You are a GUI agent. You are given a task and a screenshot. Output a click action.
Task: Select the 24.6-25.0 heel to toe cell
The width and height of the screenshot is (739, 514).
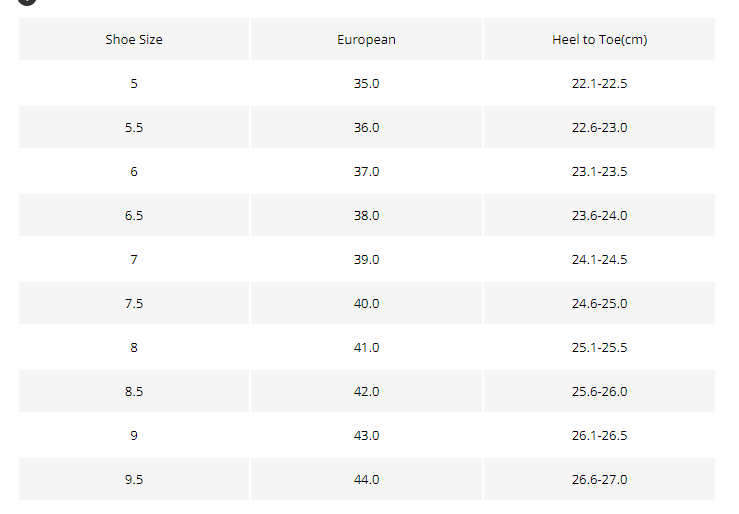599,303
